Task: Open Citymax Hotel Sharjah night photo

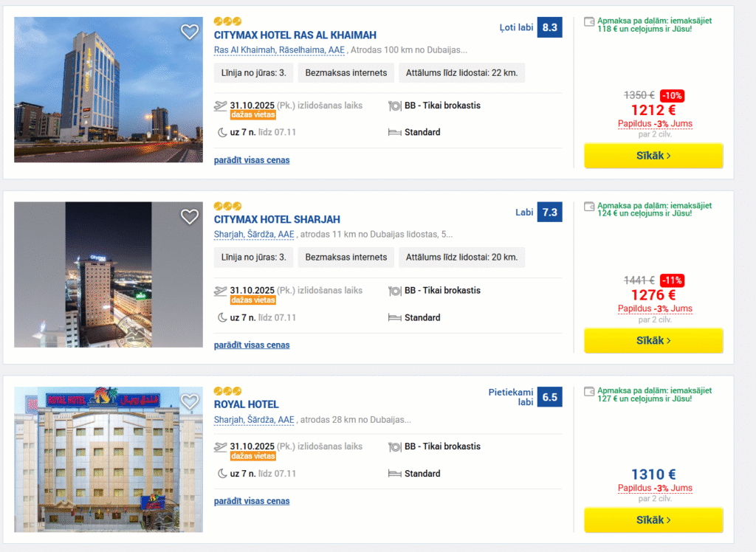Action: click(108, 275)
